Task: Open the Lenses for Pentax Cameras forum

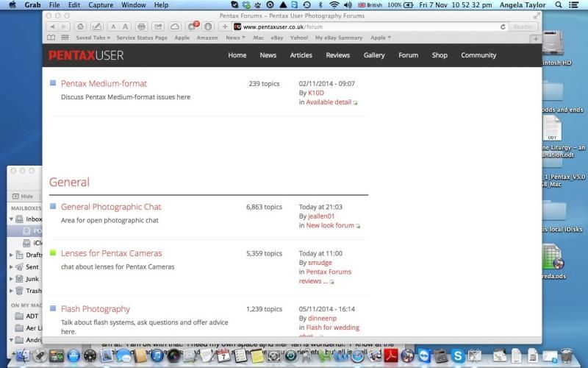Action: tap(112, 253)
